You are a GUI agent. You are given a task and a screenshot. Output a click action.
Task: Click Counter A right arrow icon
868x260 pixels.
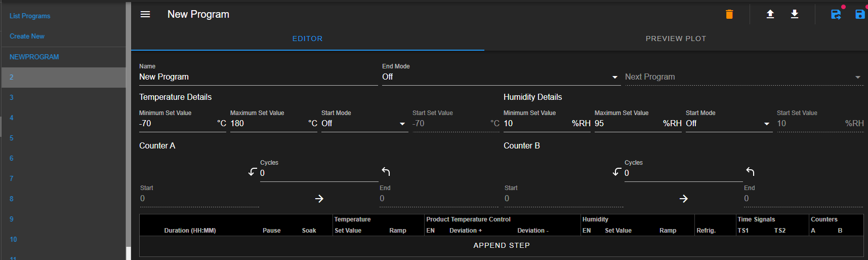(319, 199)
